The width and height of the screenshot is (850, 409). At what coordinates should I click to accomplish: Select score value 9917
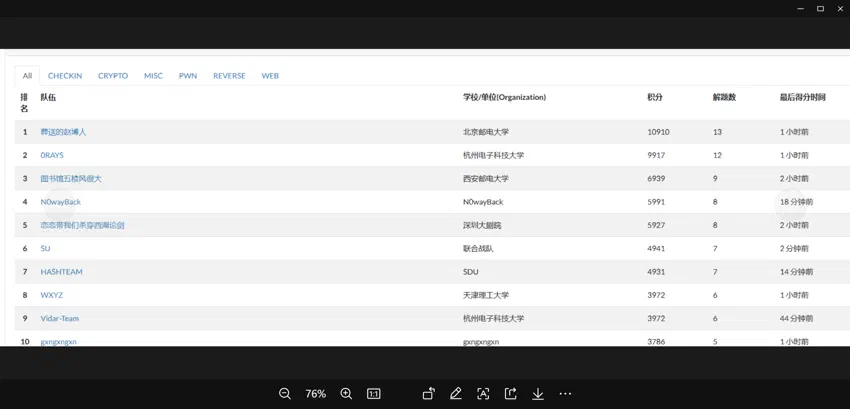click(656, 155)
